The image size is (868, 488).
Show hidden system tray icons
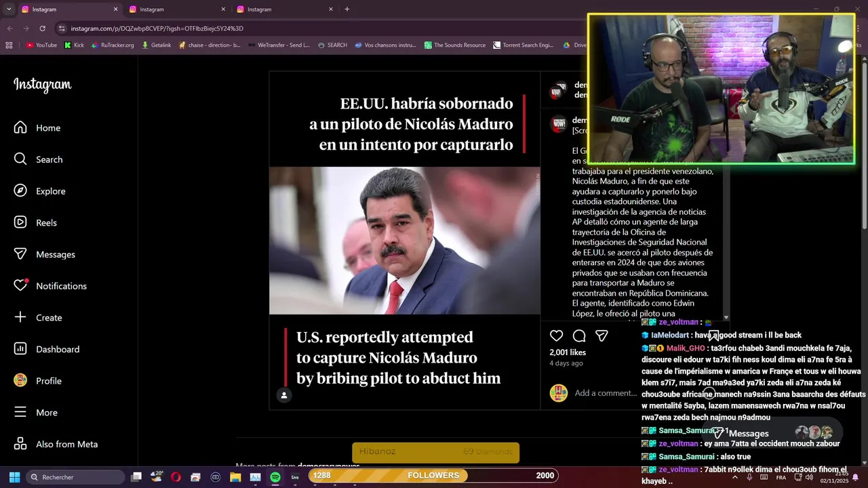click(734, 477)
